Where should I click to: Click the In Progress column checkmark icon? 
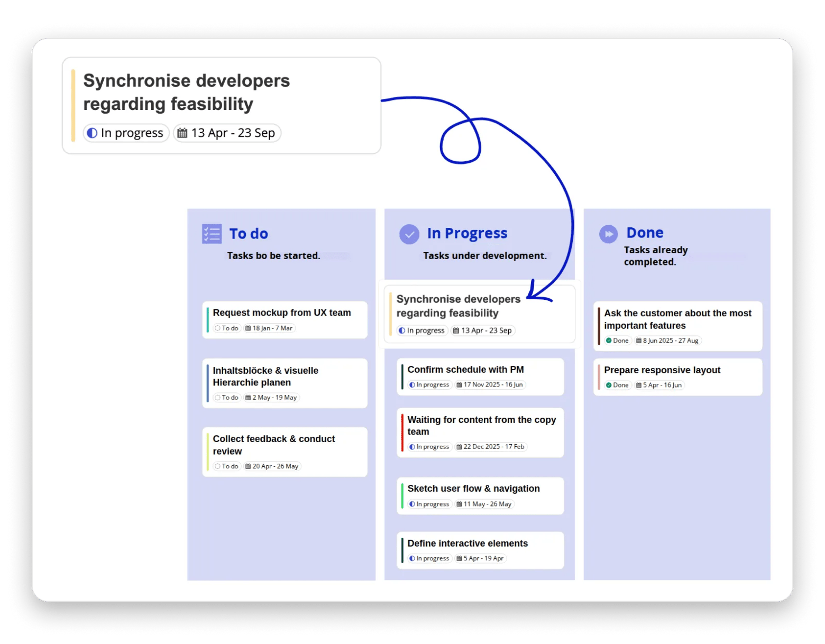409,234
